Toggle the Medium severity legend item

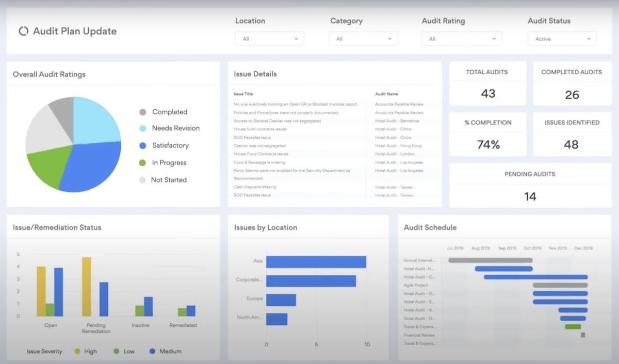[x=165, y=351]
